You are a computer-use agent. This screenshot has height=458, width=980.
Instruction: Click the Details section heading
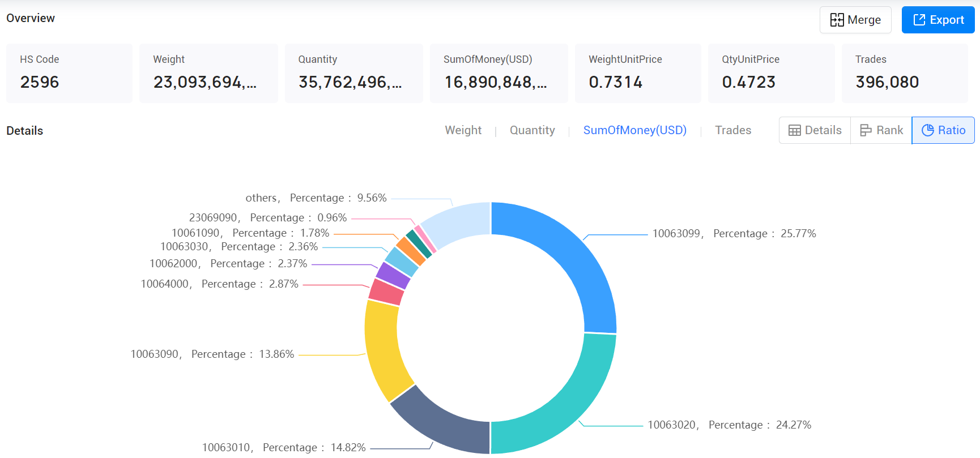[25, 131]
